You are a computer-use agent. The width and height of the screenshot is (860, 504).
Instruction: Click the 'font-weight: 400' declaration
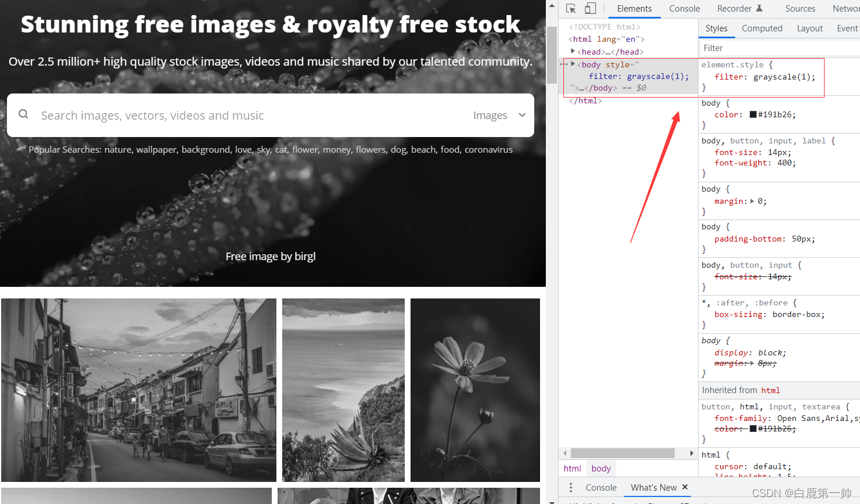[x=755, y=163]
